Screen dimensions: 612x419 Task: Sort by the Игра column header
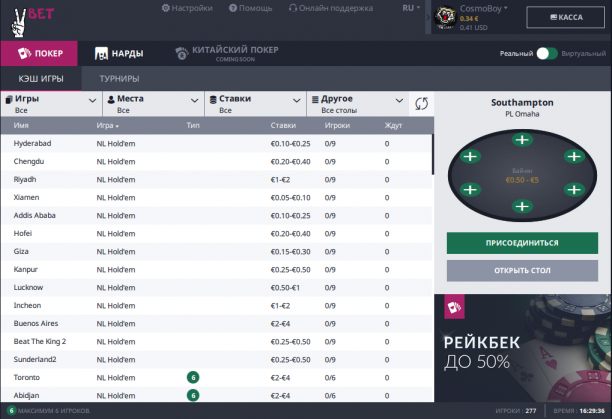pos(107,126)
